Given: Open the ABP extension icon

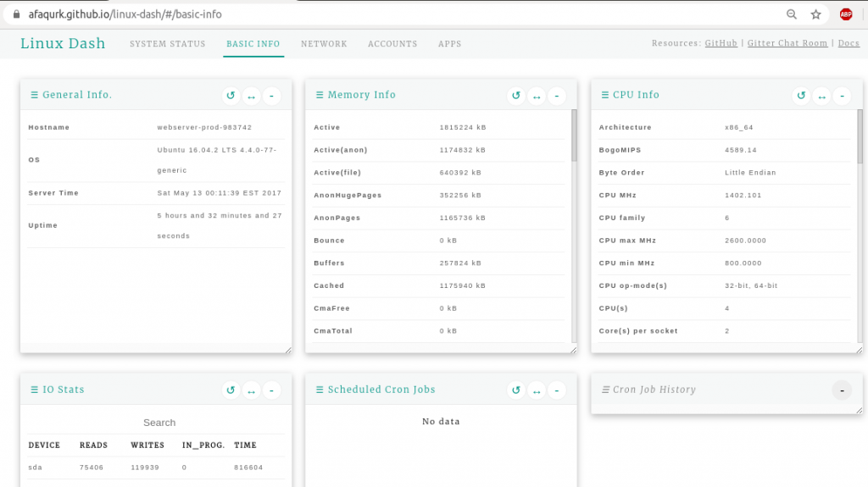Looking at the screenshot, I should 846,14.
